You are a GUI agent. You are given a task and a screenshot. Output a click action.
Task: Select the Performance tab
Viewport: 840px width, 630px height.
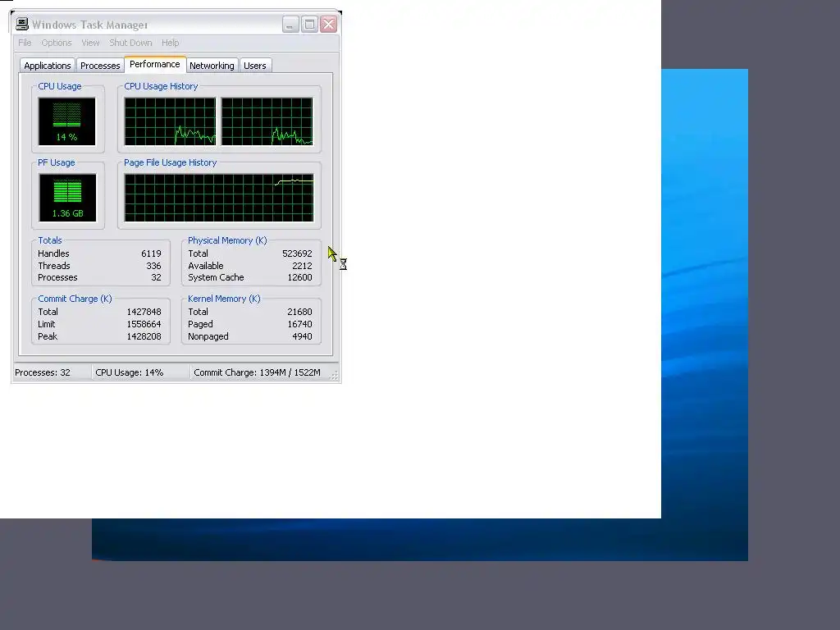(155, 64)
